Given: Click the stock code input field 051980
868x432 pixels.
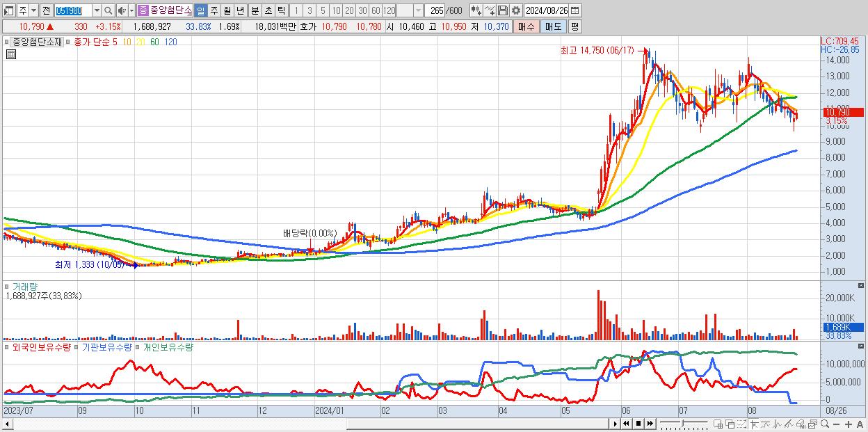Looking at the screenshot, I should pyautogui.click(x=72, y=10).
